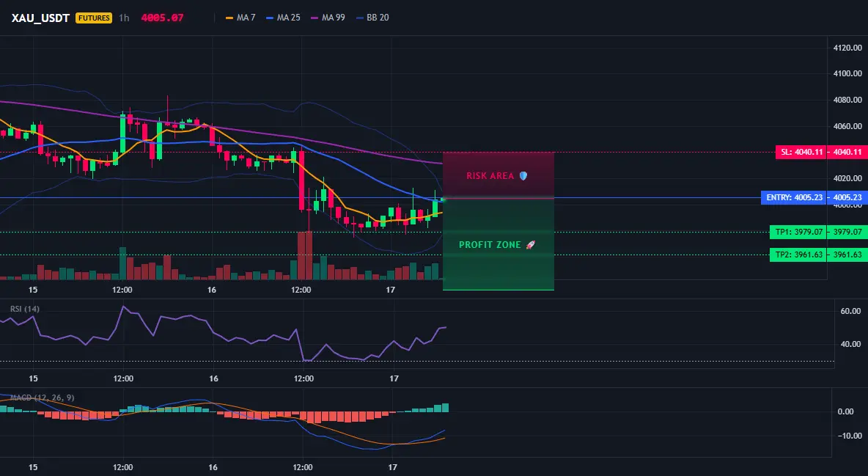Click 60.00 on the RSI axis

[850, 312]
